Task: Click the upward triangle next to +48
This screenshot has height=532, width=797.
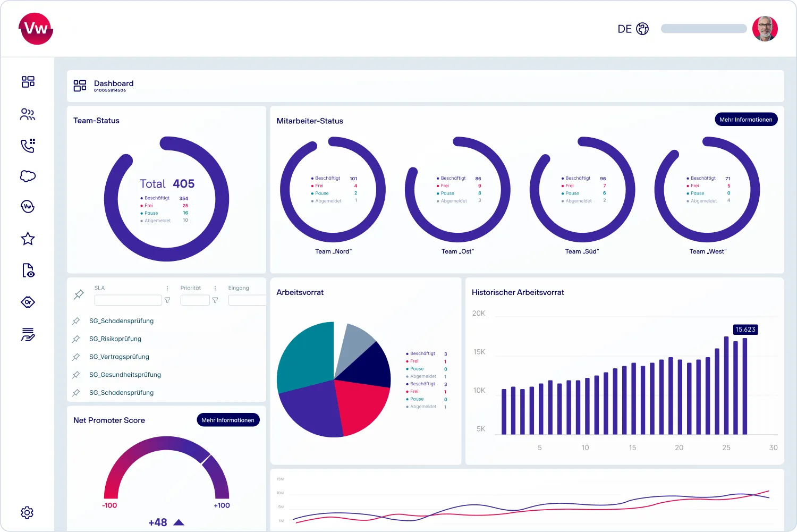Action: point(179,522)
